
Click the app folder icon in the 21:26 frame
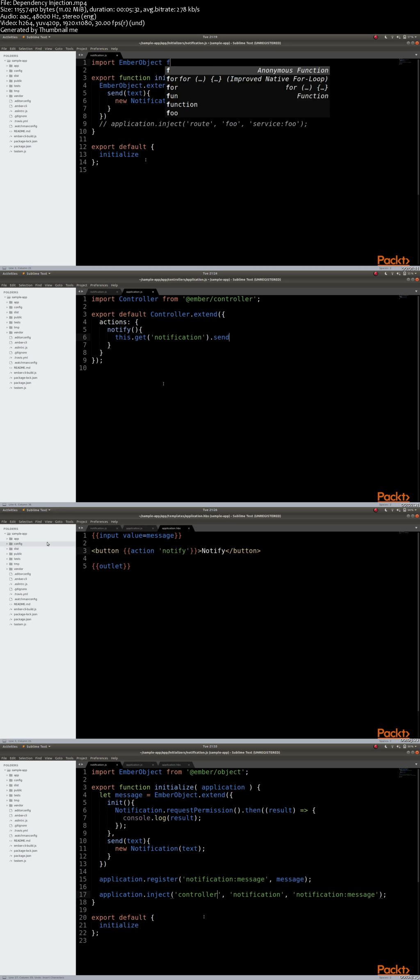[x=11, y=539]
